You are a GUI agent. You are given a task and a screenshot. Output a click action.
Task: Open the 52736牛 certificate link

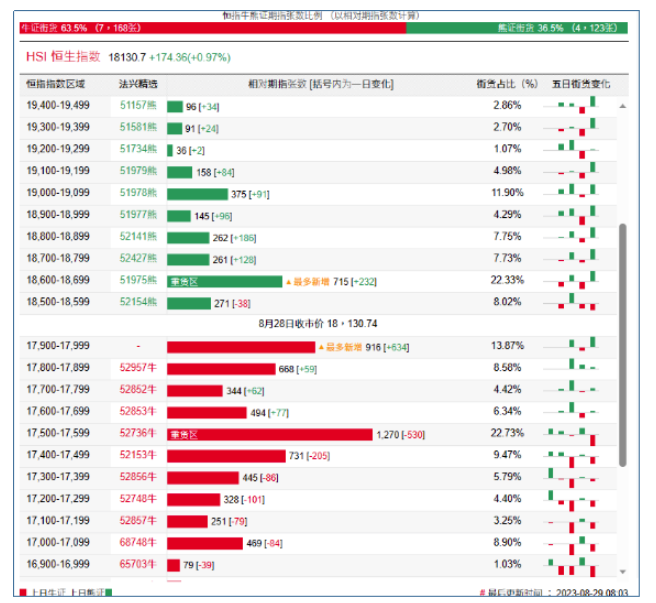pyautogui.click(x=138, y=434)
